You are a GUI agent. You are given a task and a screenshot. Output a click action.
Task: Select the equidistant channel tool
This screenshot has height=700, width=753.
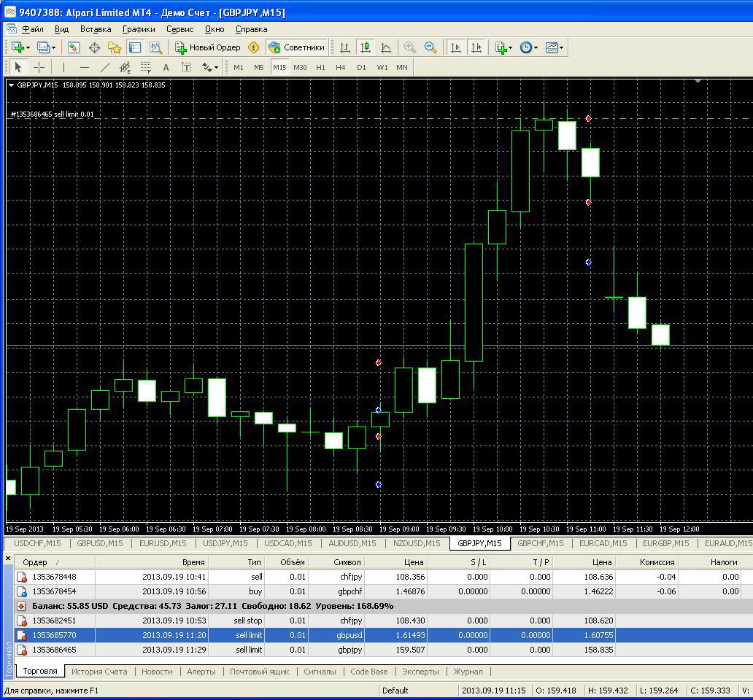(125, 67)
